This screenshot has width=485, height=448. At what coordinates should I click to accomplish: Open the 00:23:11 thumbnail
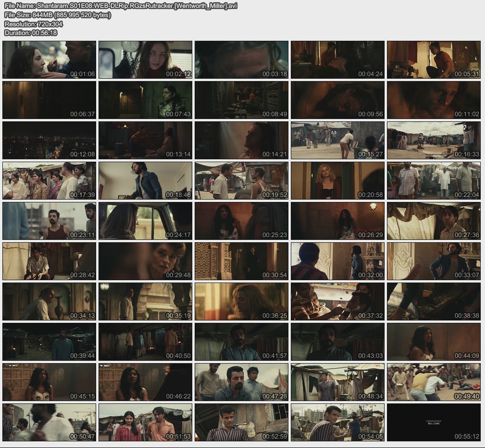pyautogui.click(x=49, y=221)
